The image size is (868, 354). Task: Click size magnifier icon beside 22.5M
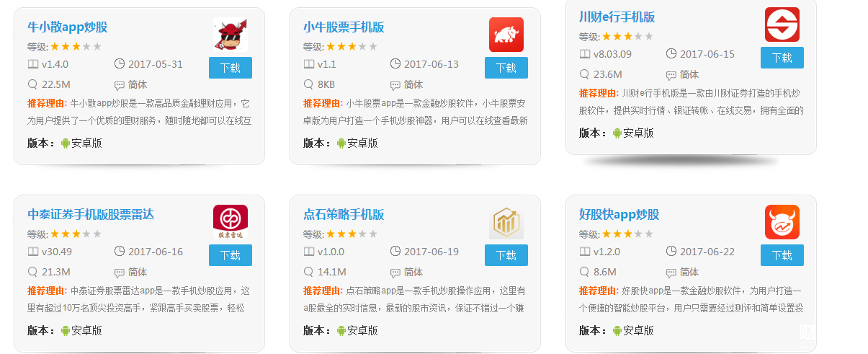click(x=33, y=84)
